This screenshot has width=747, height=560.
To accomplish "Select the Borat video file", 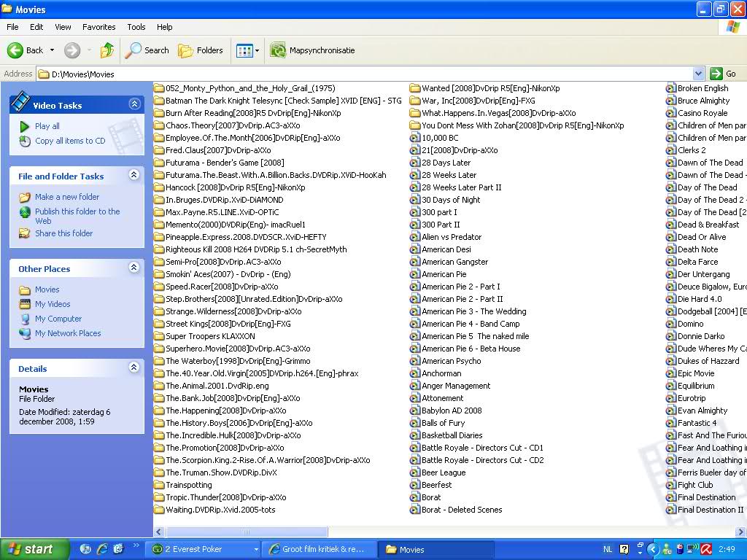I will pyautogui.click(x=430, y=497).
